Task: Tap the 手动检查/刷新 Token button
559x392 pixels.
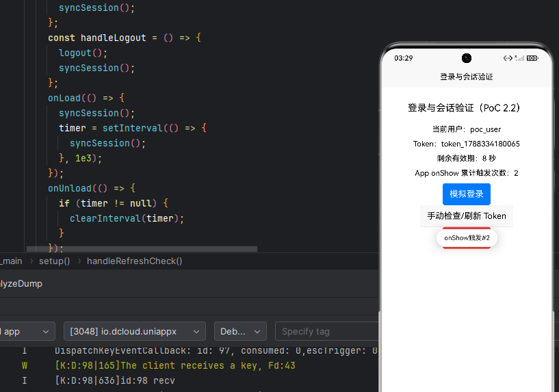Action: pos(467,216)
